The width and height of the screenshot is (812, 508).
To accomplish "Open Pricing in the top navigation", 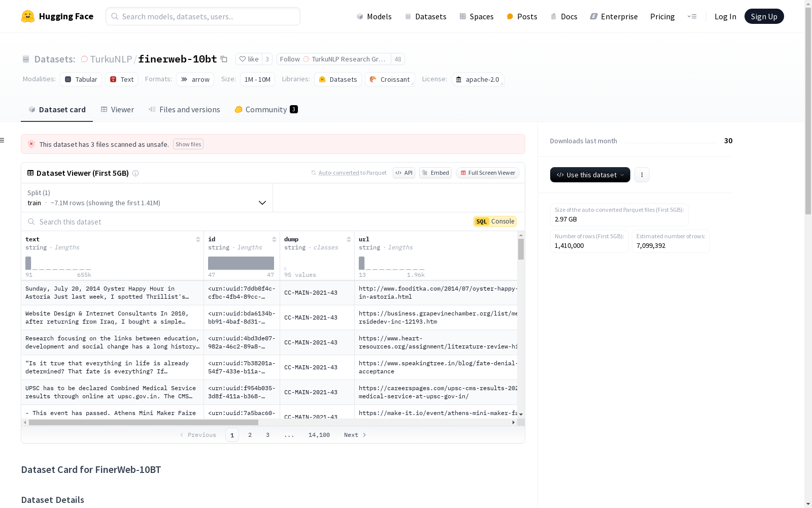I will click(x=662, y=16).
